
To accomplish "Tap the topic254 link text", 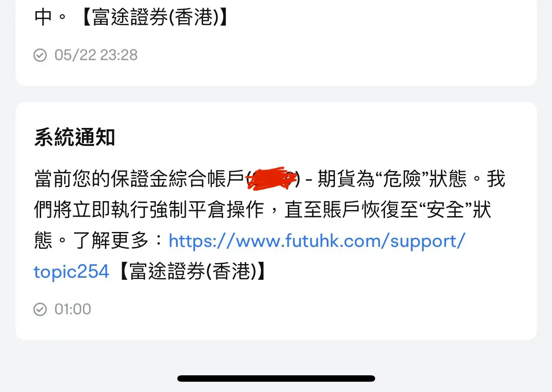I will pos(72,271).
